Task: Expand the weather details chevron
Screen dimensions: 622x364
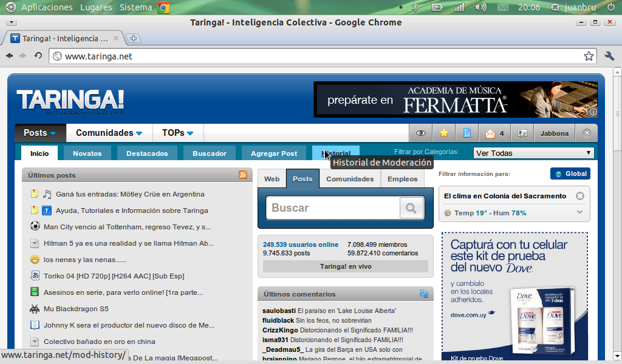Action: [x=579, y=212]
